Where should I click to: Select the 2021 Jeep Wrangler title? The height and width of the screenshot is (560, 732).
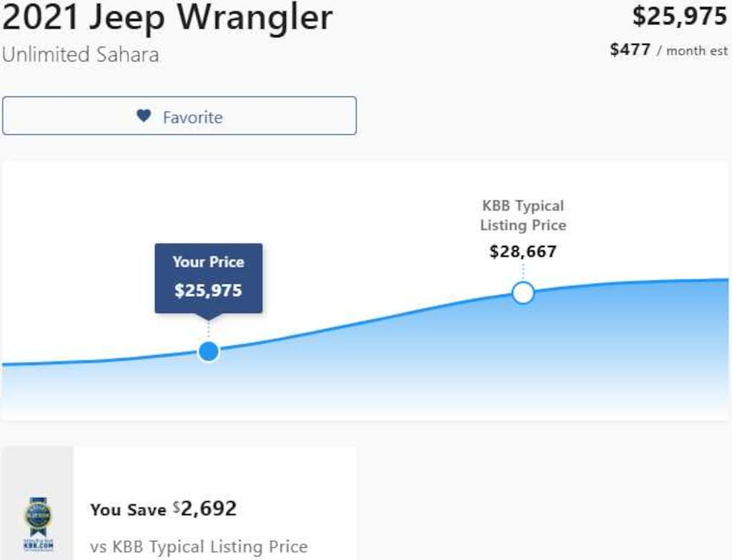pos(168,18)
